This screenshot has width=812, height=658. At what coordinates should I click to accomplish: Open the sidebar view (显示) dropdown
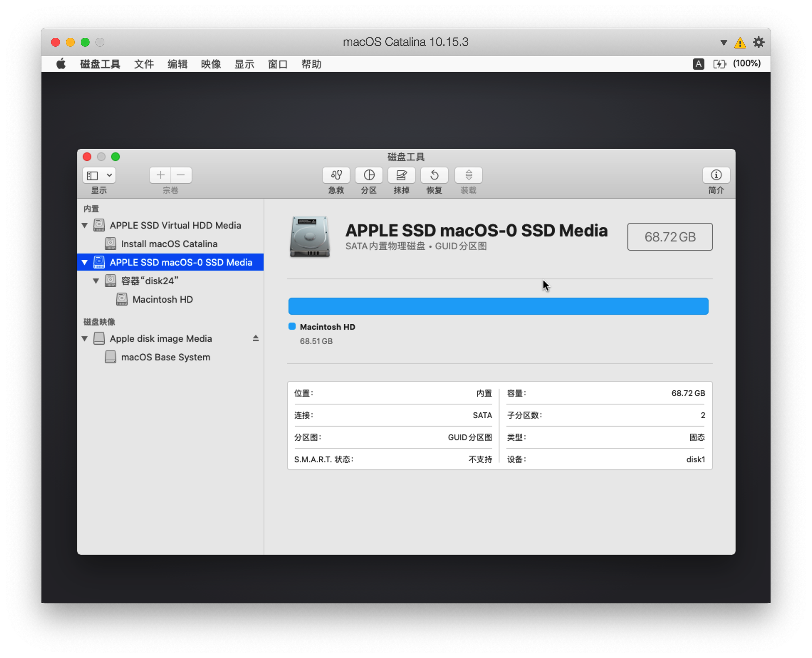click(x=99, y=175)
